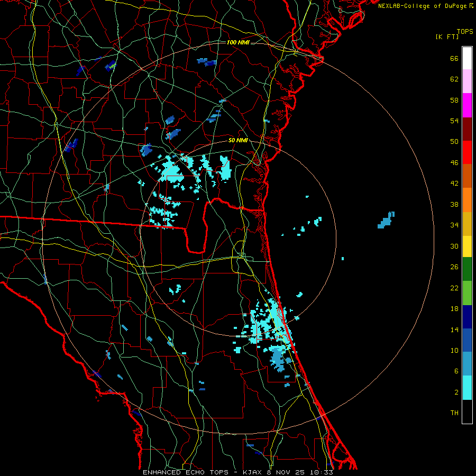Click the 66 value on the scale

[x=454, y=59]
